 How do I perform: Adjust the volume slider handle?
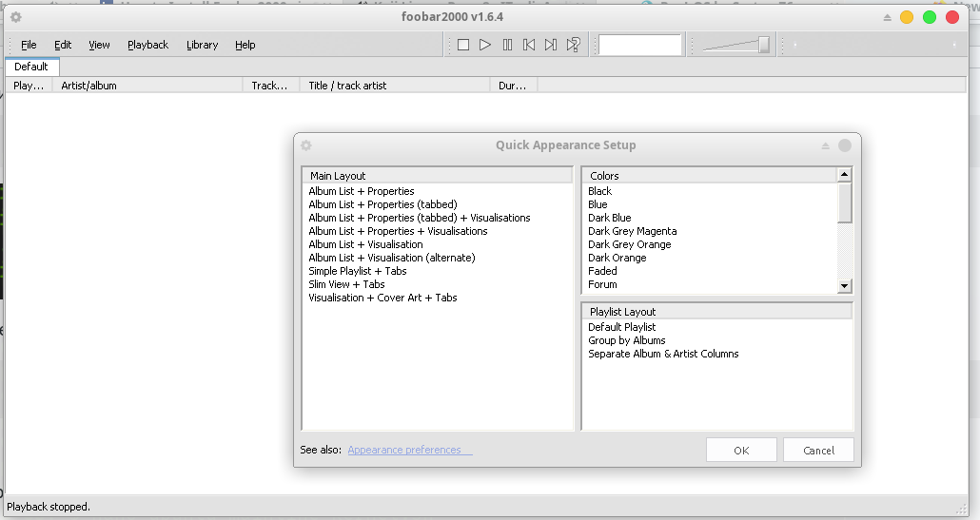click(x=764, y=45)
